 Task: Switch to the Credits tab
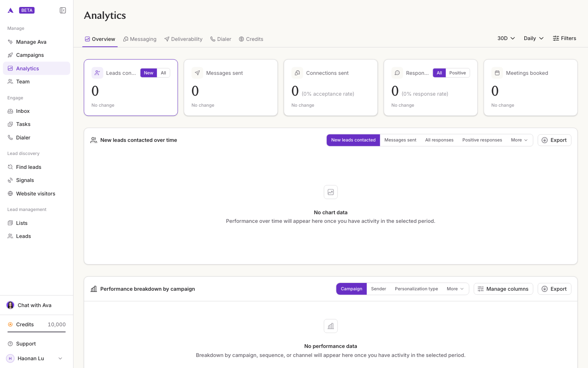pos(251,39)
